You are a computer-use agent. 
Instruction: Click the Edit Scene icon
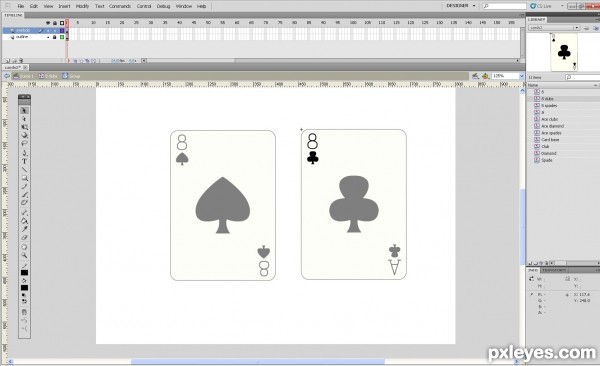pos(475,76)
